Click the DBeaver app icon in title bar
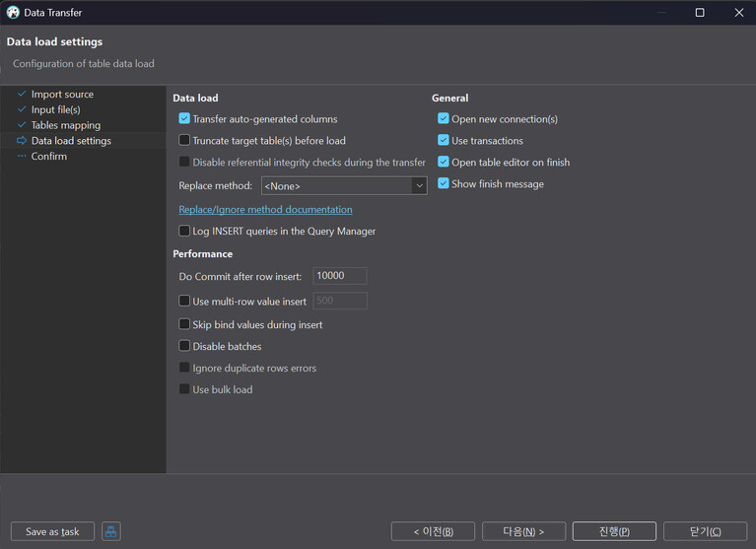This screenshot has width=756, height=549. click(x=13, y=13)
